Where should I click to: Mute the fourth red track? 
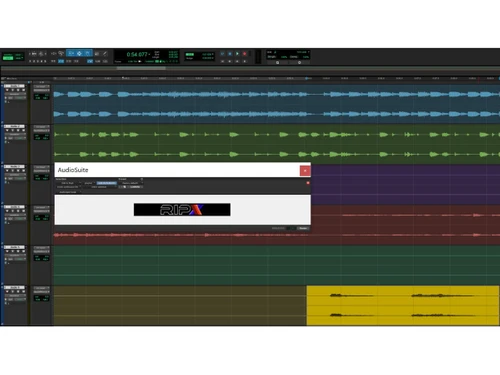coord(23,211)
